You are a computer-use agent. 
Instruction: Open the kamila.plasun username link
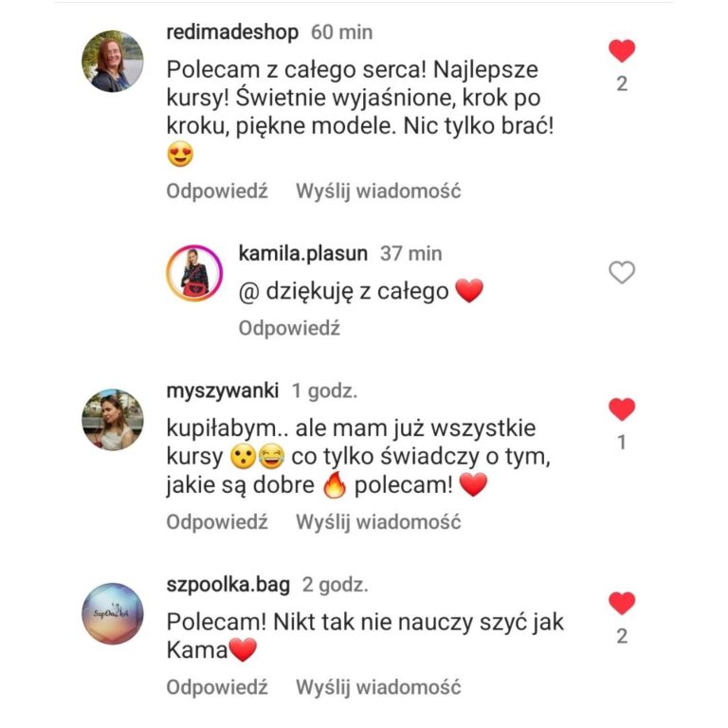[x=302, y=254]
